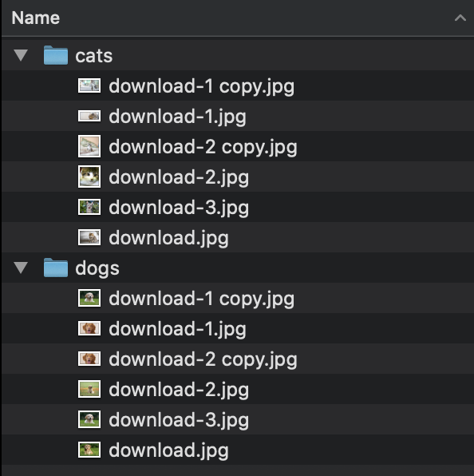Click the cats folder icon

point(56,55)
